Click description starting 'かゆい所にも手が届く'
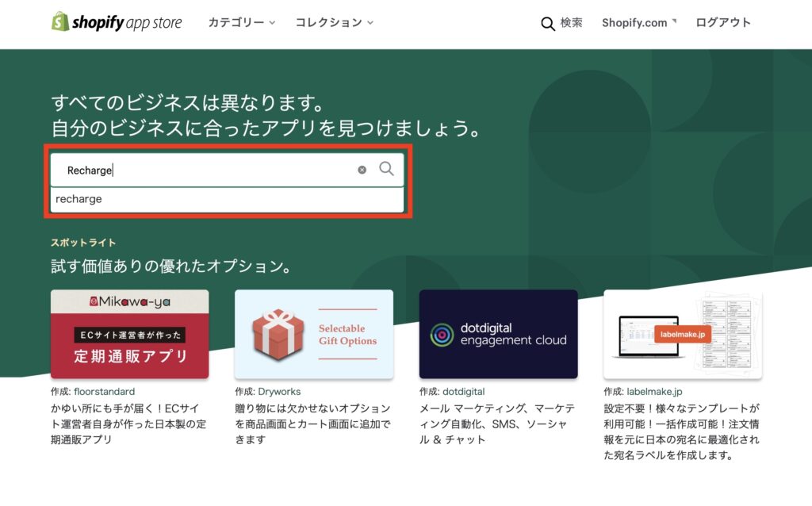The height and width of the screenshot is (506, 812). [128, 424]
